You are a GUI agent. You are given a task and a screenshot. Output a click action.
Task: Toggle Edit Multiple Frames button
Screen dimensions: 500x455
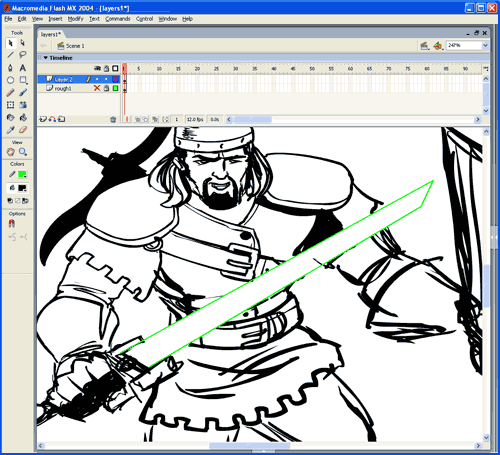(155, 119)
